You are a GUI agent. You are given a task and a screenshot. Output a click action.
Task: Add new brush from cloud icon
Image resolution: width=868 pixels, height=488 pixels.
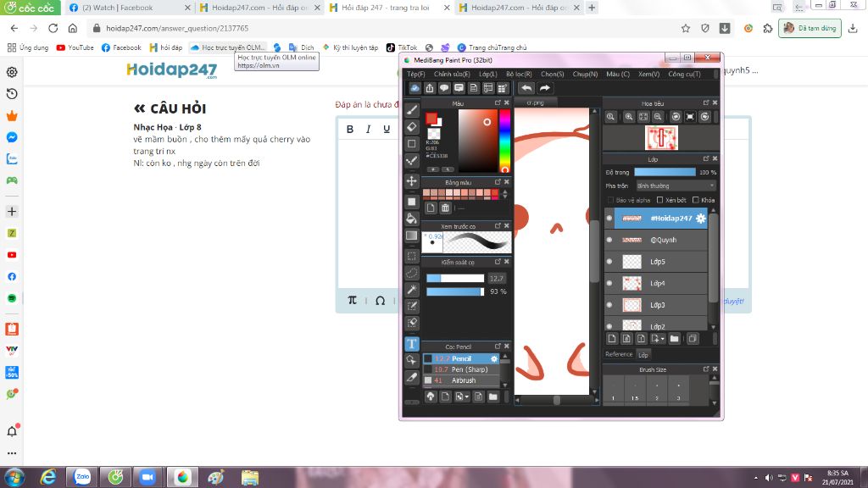(x=430, y=396)
